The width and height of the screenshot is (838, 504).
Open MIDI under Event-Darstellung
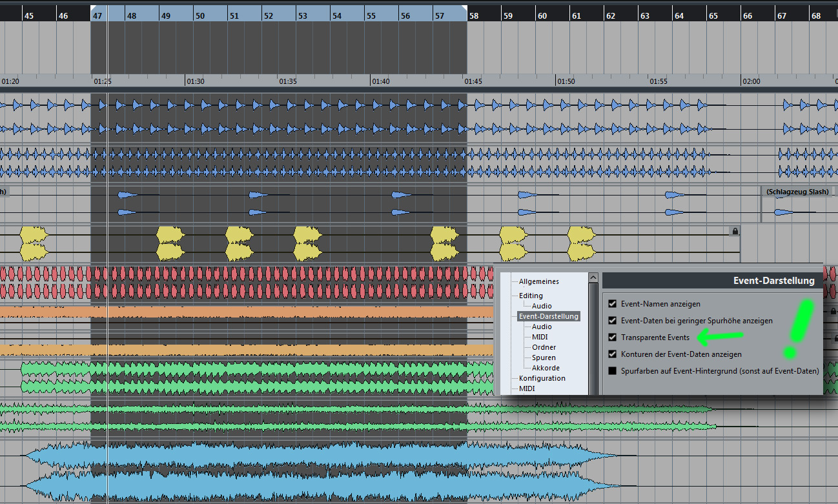pyautogui.click(x=540, y=337)
